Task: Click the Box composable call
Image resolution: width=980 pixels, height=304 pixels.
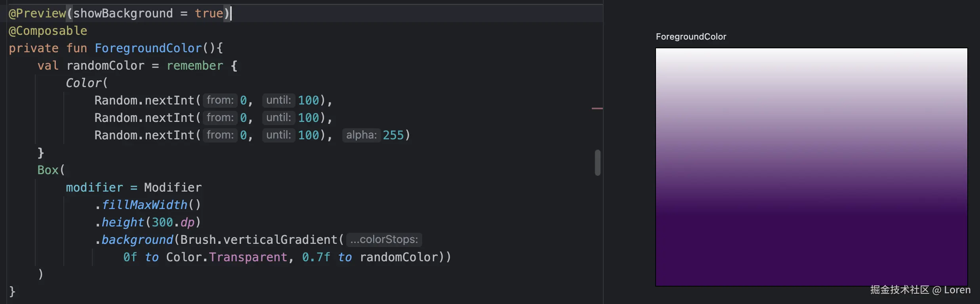Action: coord(48,170)
